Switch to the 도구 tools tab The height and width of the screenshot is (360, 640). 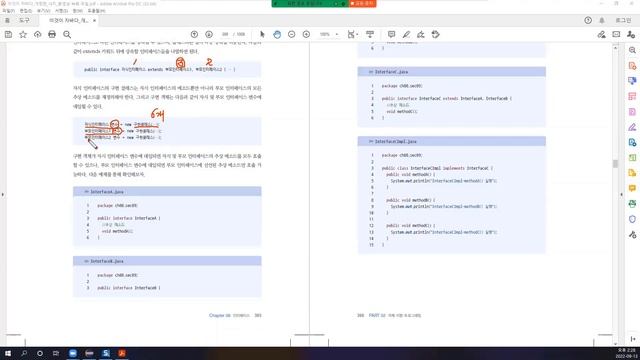[24, 20]
